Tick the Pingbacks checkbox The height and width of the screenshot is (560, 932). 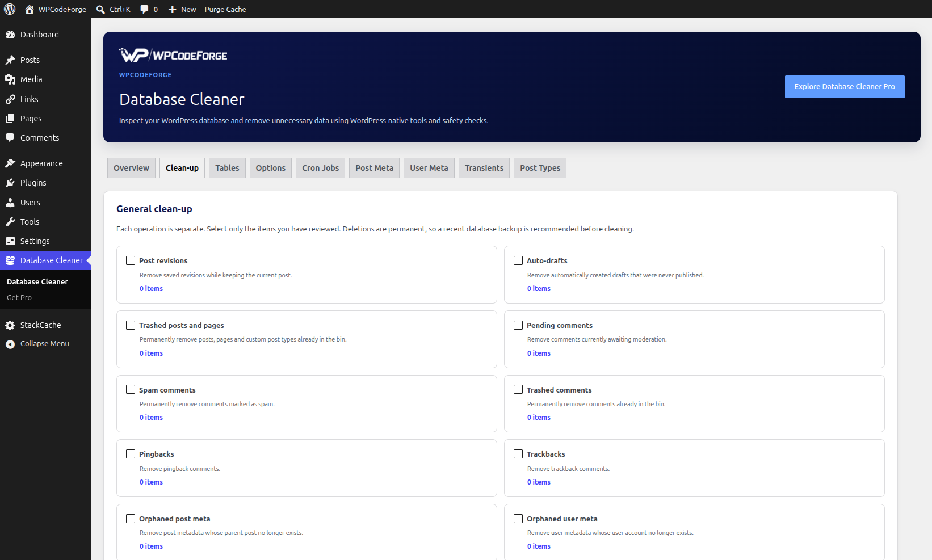[x=131, y=454]
